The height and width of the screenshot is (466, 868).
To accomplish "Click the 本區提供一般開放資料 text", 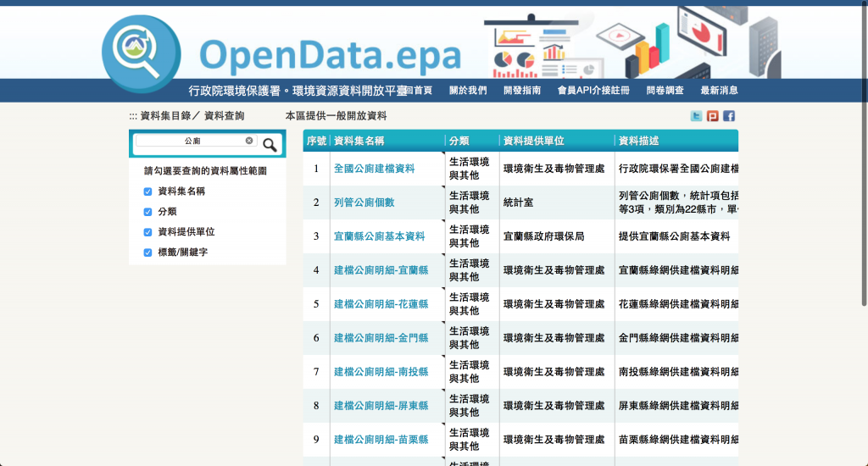I will pyautogui.click(x=336, y=116).
